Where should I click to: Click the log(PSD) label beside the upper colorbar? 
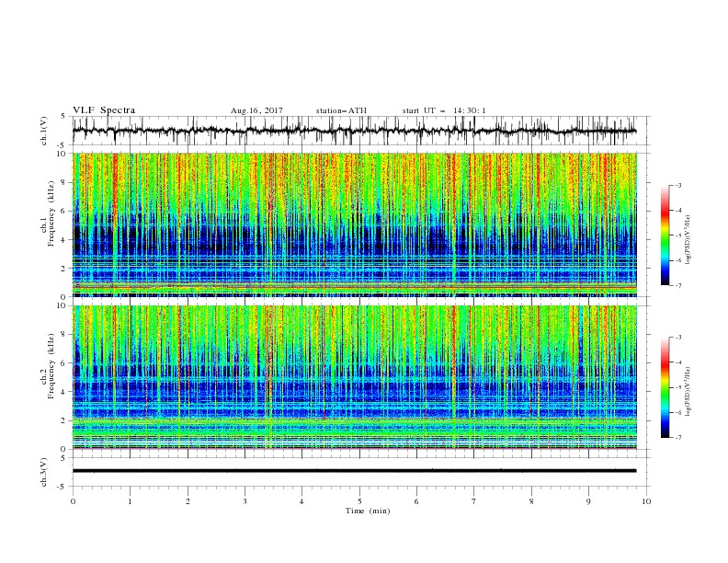pyautogui.click(x=689, y=240)
